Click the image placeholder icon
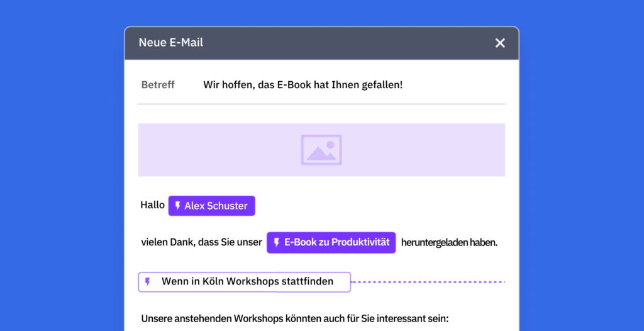The image size is (644, 331). click(x=321, y=150)
